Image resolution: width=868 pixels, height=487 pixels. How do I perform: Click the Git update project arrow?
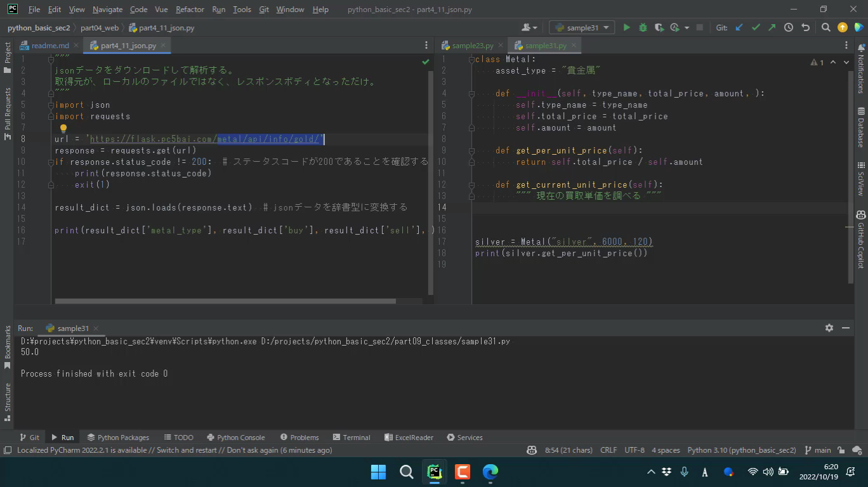point(739,27)
